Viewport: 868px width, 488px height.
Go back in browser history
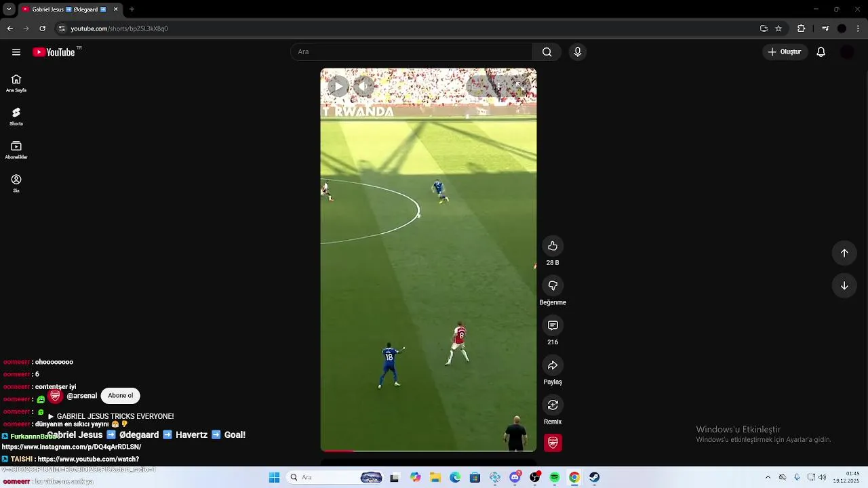(10, 28)
